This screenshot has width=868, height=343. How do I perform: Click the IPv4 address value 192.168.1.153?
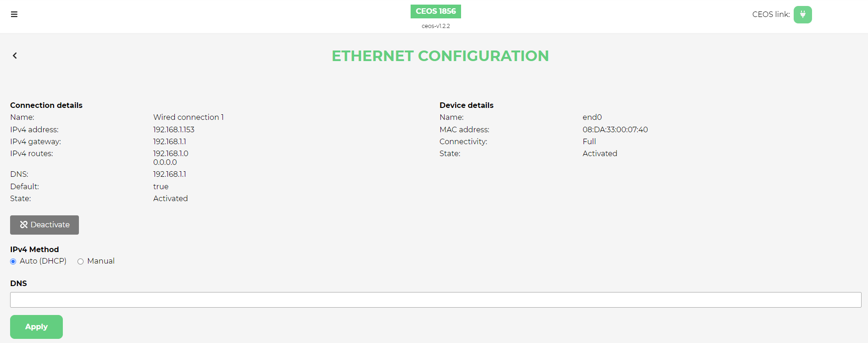coord(174,129)
